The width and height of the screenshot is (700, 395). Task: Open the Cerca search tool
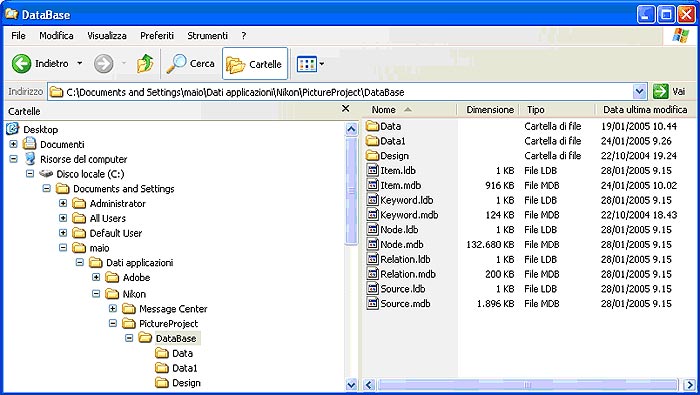(191, 64)
